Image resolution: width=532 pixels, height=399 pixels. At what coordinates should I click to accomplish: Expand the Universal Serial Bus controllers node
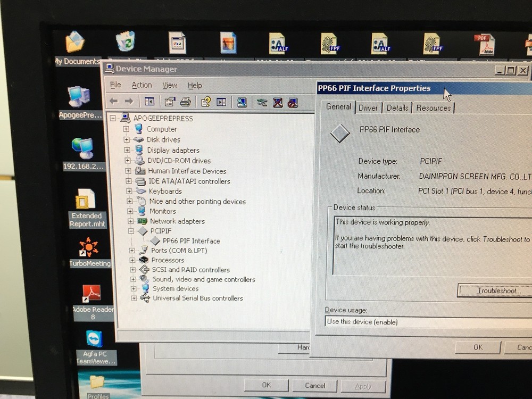[x=134, y=298]
